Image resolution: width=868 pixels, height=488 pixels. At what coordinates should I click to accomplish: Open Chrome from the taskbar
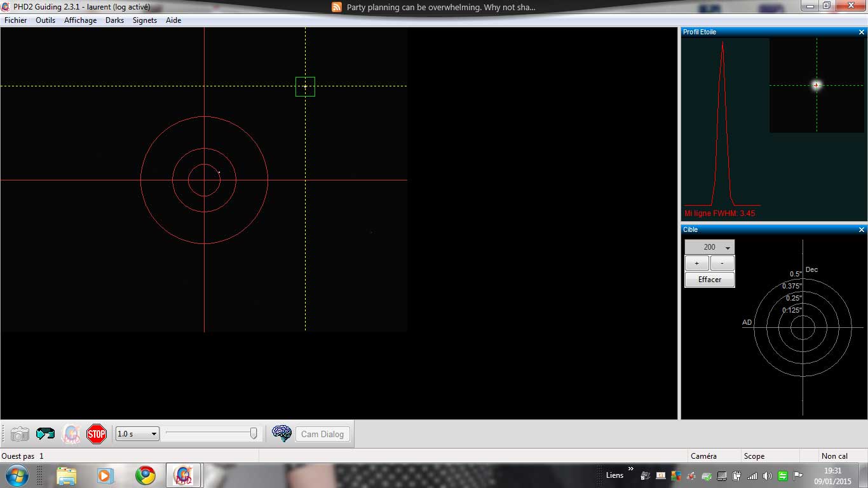pos(145,475)
